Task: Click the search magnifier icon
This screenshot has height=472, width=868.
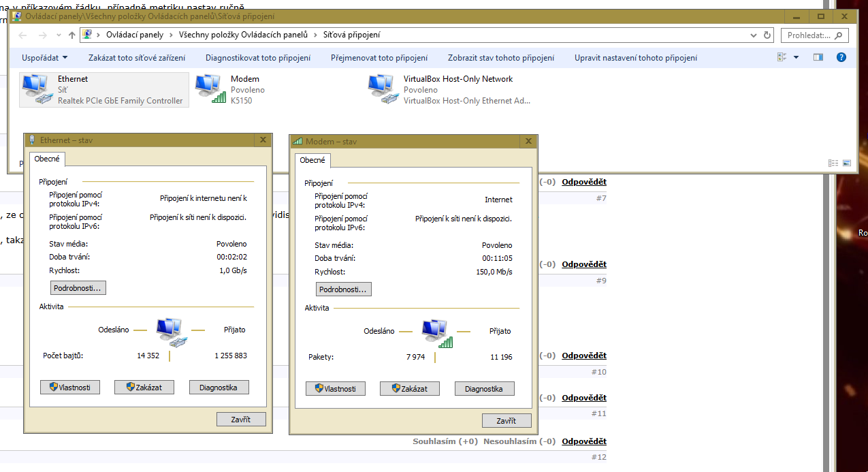Action: tap(838, 35)
